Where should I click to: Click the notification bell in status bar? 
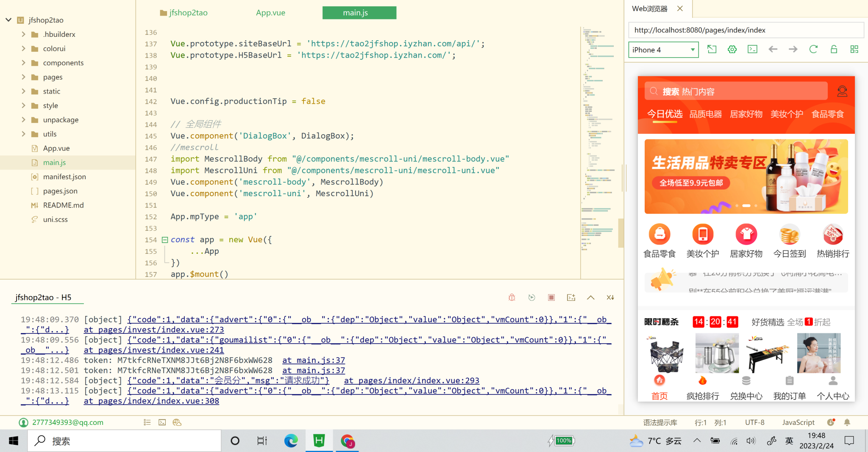point(847,422)
